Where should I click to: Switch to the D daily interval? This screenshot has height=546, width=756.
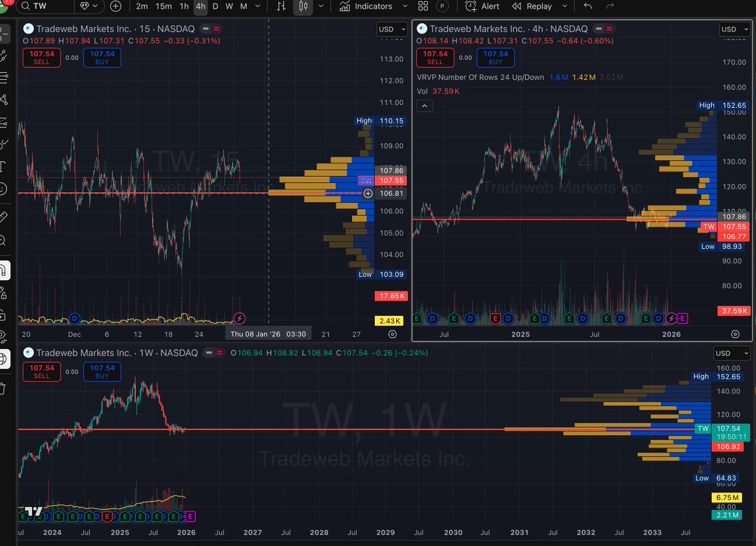coord(215,6)
